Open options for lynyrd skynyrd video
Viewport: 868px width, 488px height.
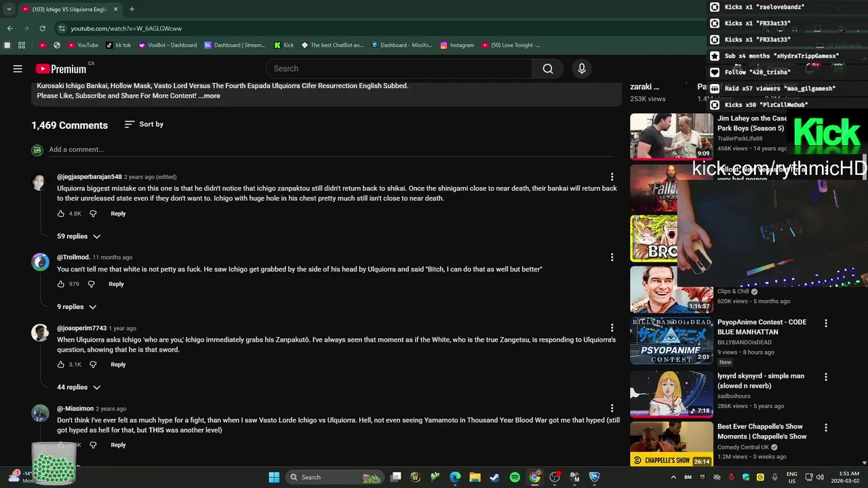point(826,377)
